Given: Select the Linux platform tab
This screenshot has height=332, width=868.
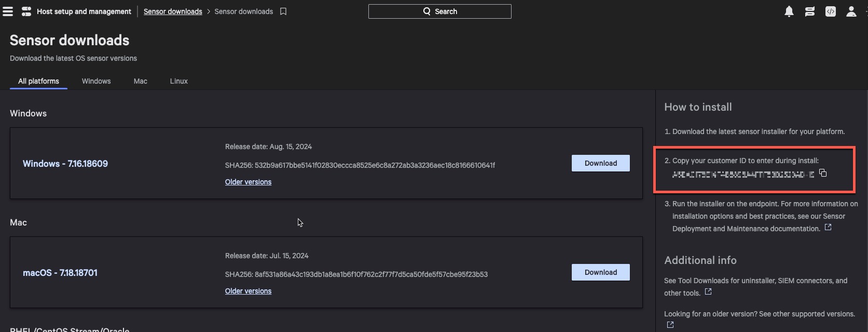Looking at the screenshot, I should pyautogui.click(x=178, y=81).
